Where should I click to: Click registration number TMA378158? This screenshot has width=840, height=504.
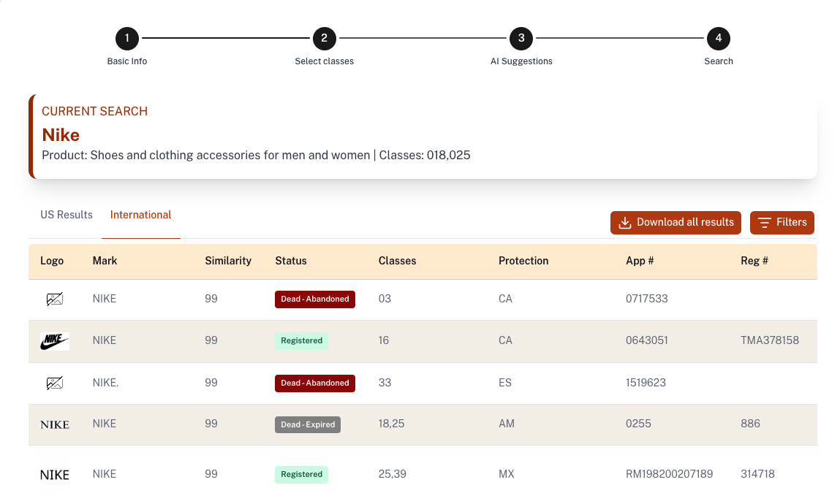770,341
